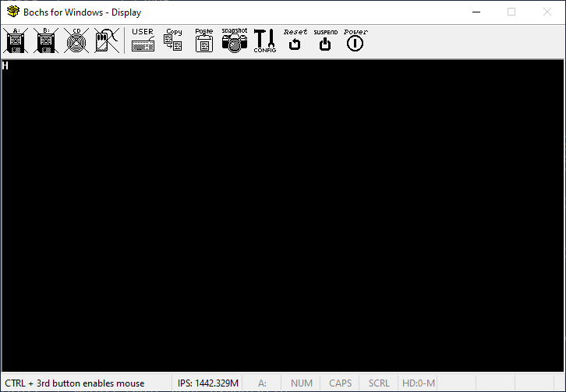Click the Power button

tap(356, 41)
